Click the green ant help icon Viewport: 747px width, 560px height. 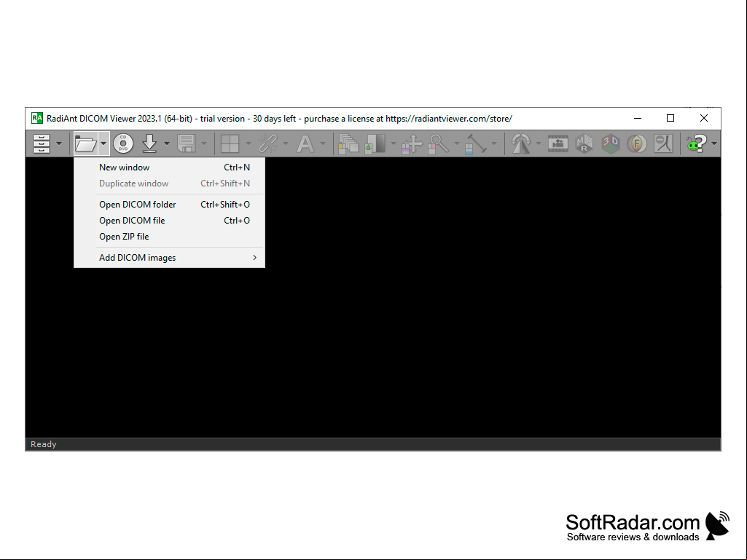pyautogui.click(x=697, y=143)
